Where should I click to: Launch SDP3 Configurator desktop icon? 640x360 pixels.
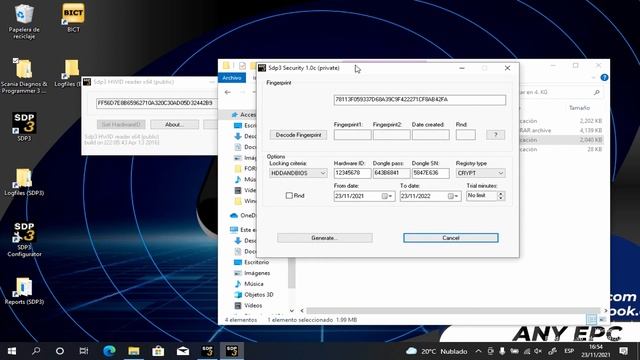pos(24,239)
